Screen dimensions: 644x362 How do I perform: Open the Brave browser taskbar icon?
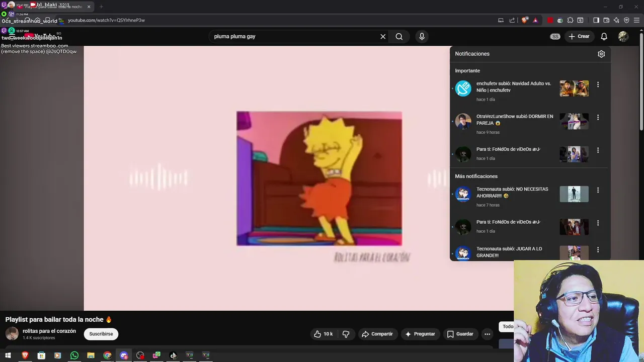[x=25, y=355]
